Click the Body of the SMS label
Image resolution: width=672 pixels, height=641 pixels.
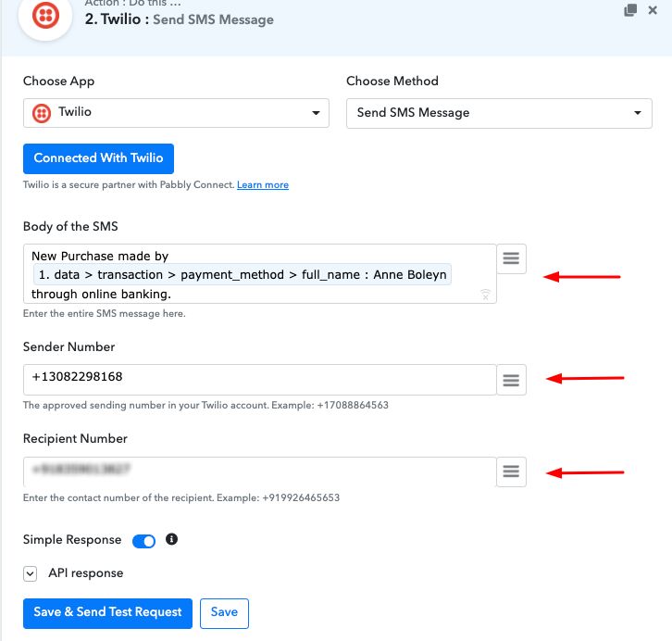point(70,226)
